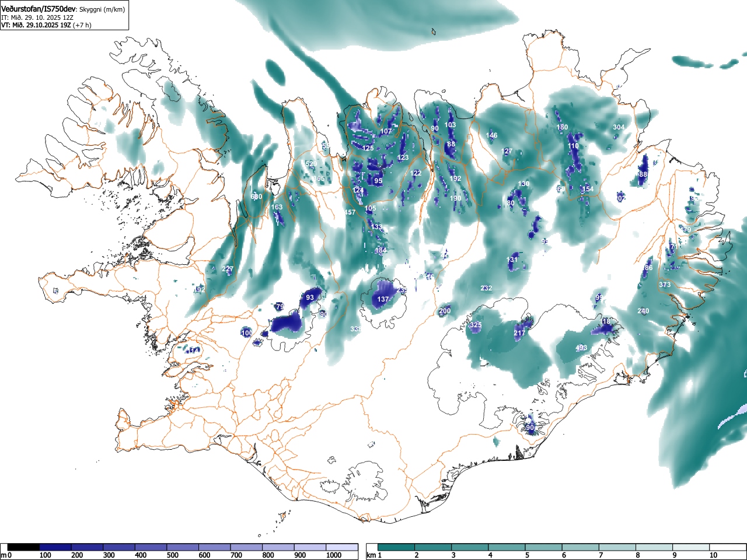The height and width of the screenshot is (560, 747).
Task: Click the '232' map value
Action: [486, 288]
